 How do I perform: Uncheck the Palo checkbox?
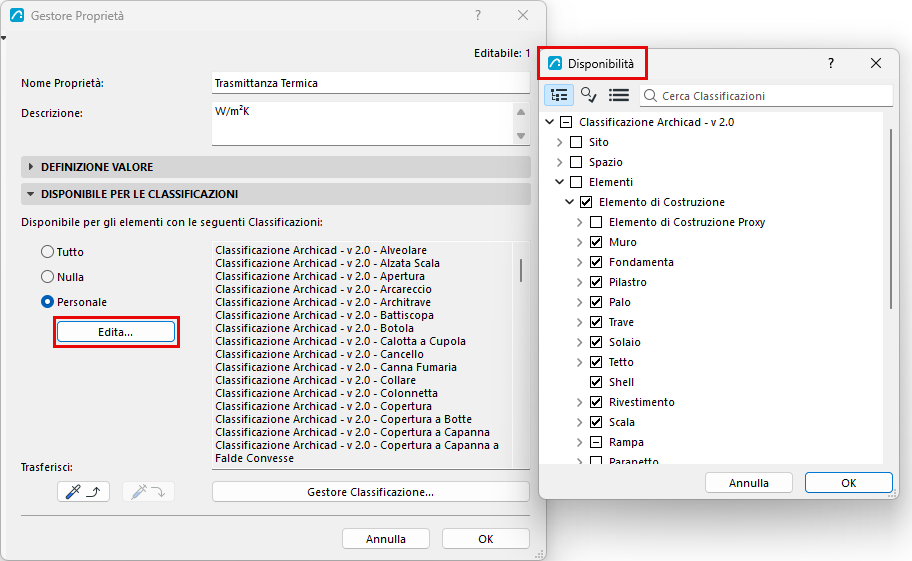[596, 302]
